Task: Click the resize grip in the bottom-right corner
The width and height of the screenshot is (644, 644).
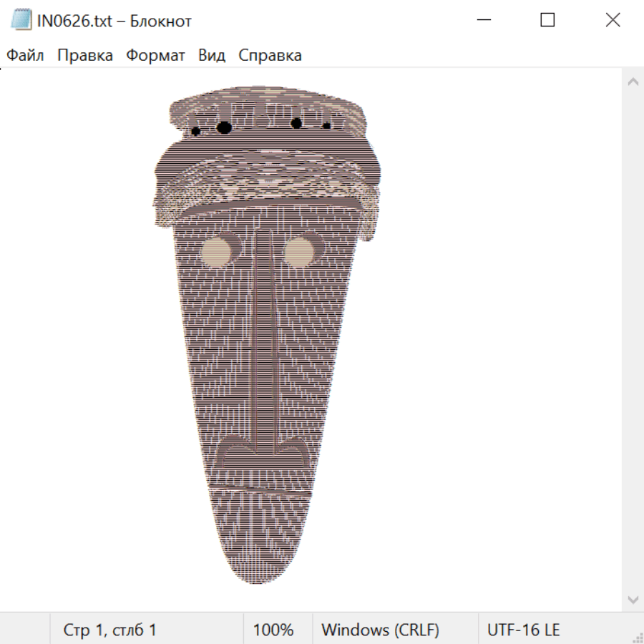Action: point(638,638)
